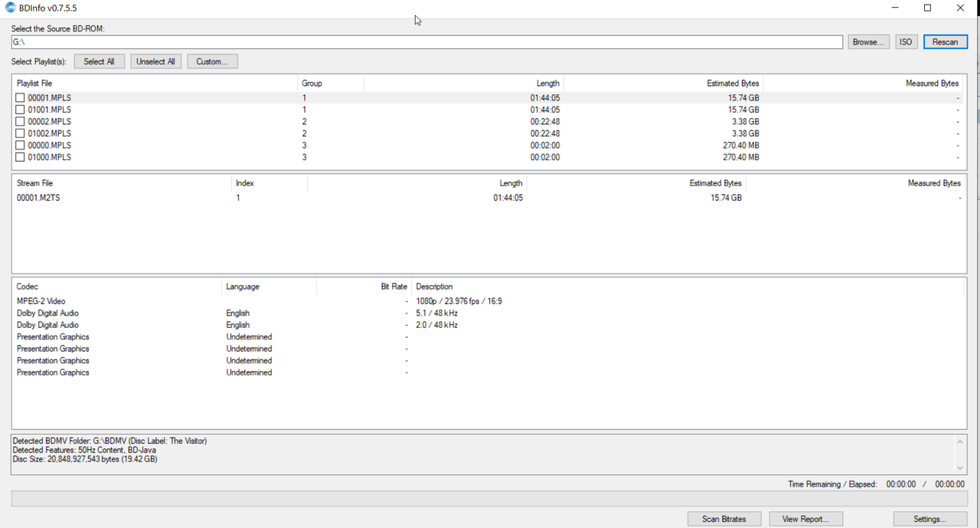Check the 01001.MPLS playlist checkbox
The image size is (980, 528).
21,110
